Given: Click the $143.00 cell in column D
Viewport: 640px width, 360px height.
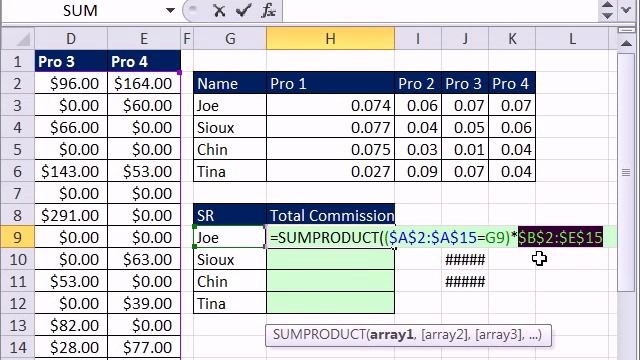Looking at the screenshot, I should [x=71, y=171].
